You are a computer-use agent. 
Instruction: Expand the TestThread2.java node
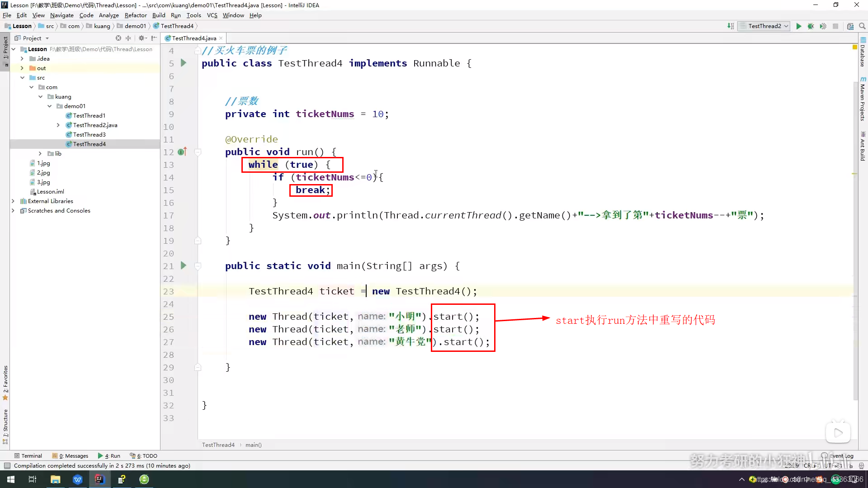(58, 125)
